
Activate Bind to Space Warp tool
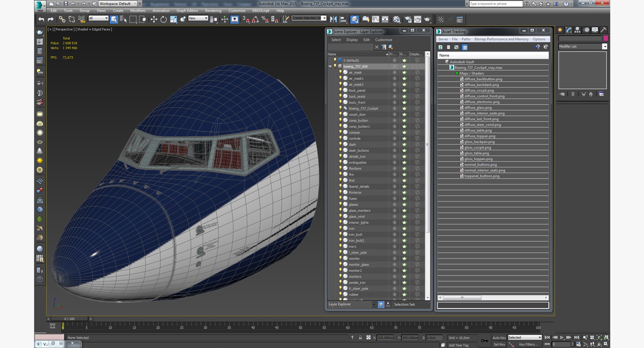tap(82, 19)
